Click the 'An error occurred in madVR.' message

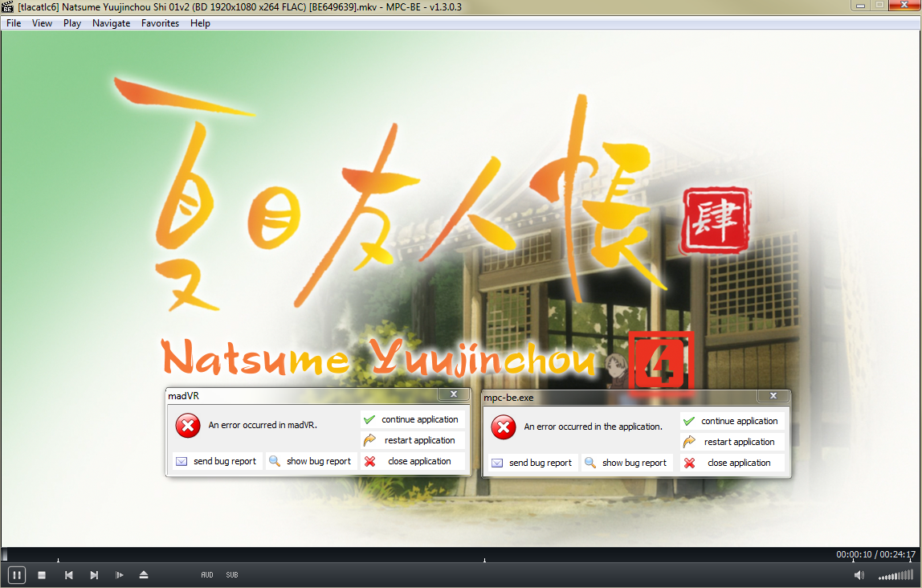pyautogui.click(x=263, y=425)
